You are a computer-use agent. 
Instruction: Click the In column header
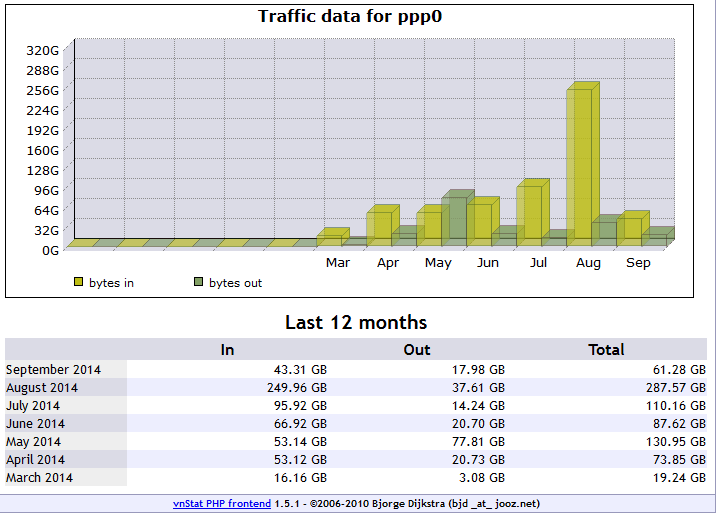click(227, 350)
